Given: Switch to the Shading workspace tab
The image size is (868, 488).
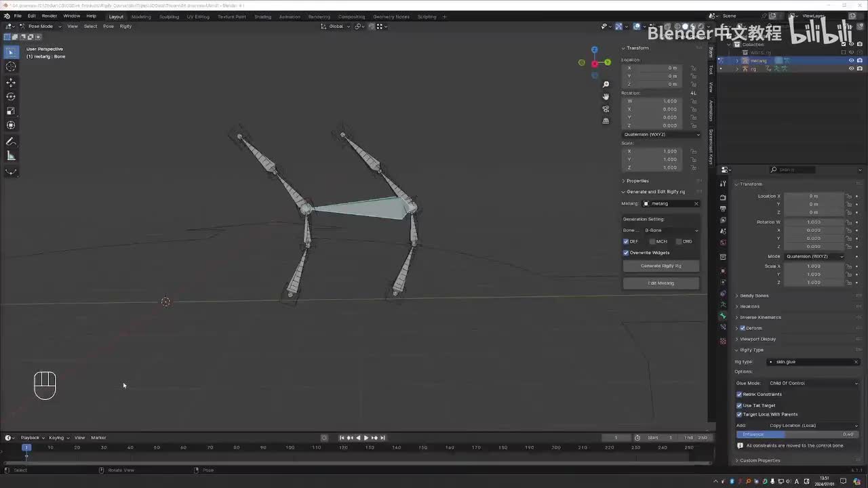Looking at the screenshot, I should [x=262, y=16].
